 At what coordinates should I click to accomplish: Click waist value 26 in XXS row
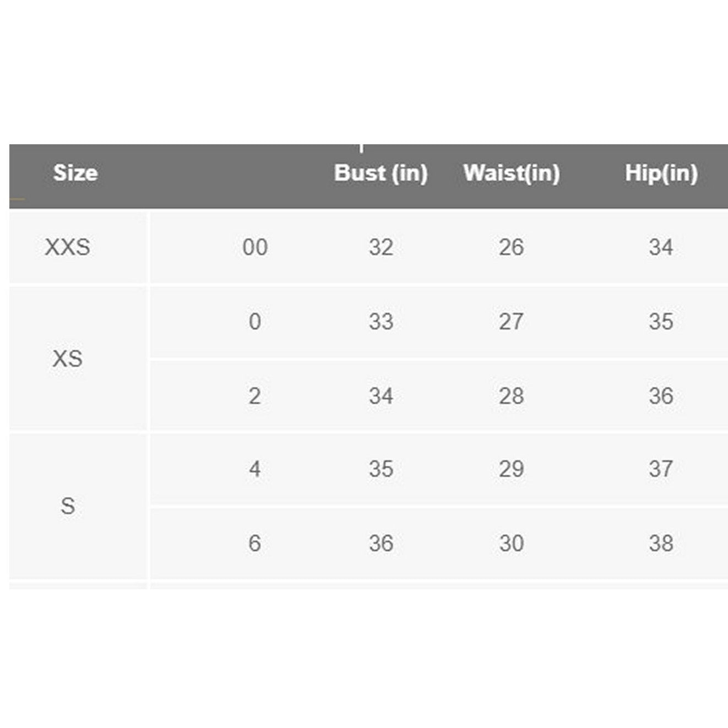click(x=511, y=247)
